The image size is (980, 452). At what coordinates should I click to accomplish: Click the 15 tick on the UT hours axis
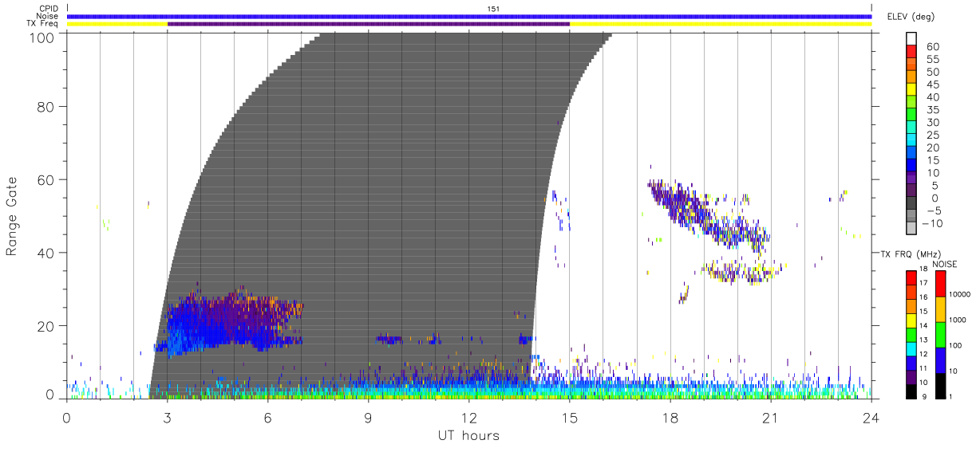click(571, 417)
